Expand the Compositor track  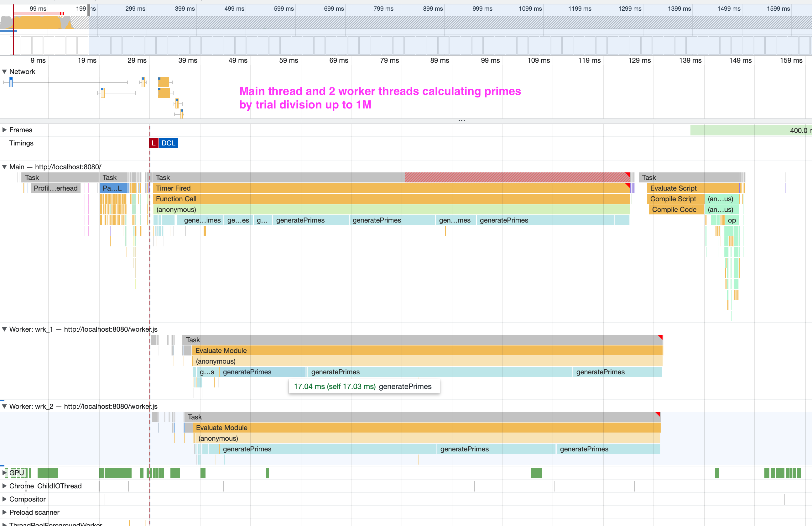[4, 499]
